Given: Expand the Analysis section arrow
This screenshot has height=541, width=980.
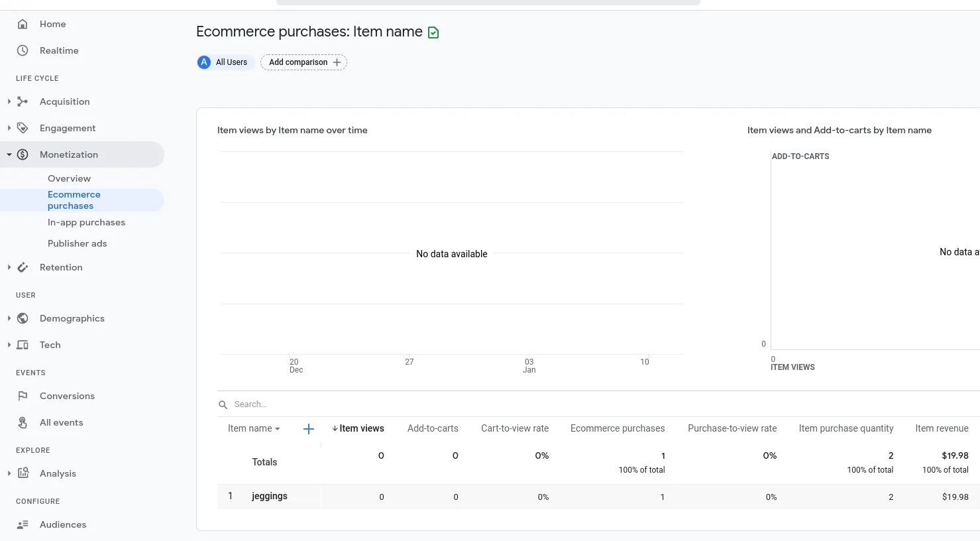Looking at the screenshot, I should (9, 473).
